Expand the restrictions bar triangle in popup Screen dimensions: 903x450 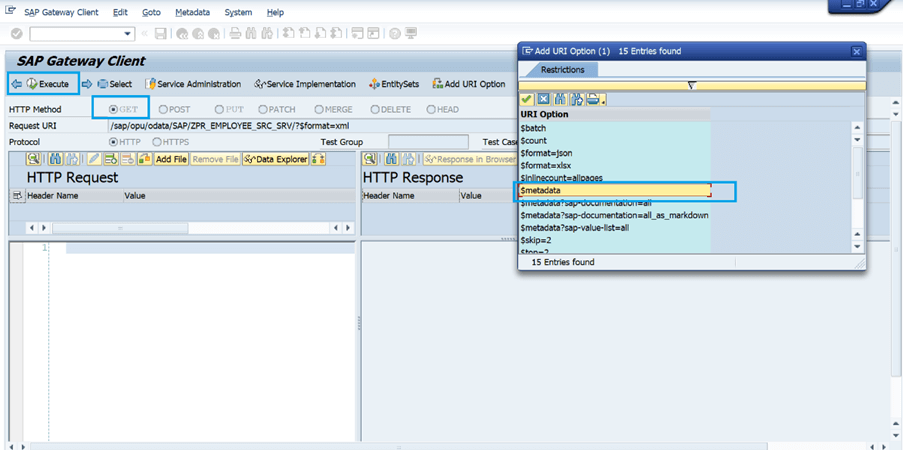[x=692, y=86]
